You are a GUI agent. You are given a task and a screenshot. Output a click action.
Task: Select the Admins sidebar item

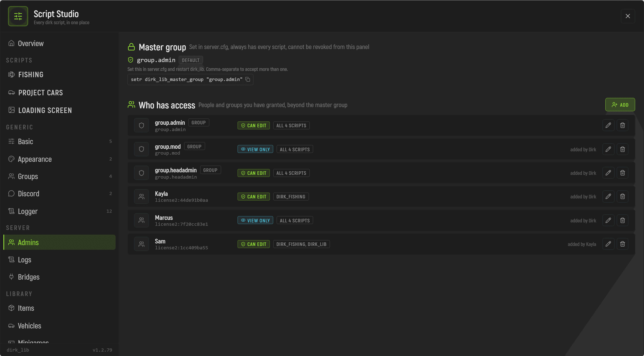[59, 242]
